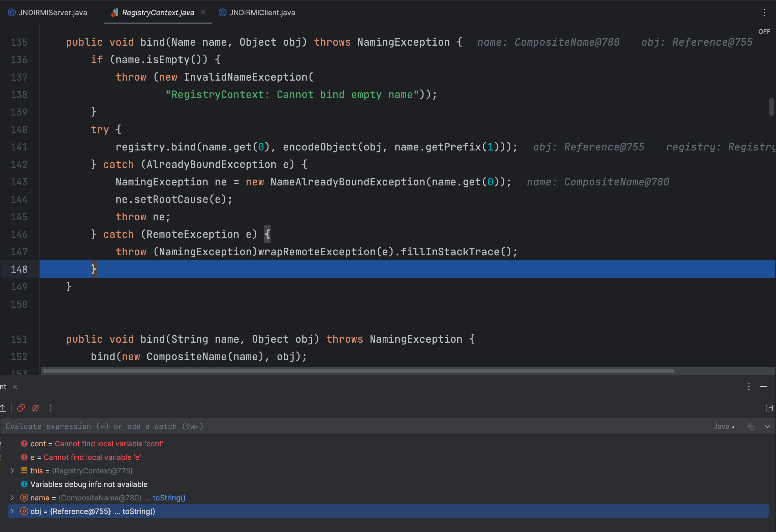Click the horizontal editor scrollbar

pyautogui.click(x=358, y=371)
